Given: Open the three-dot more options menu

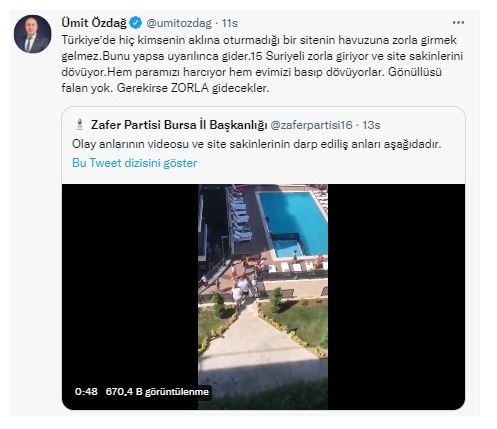Looking at the screenshot, I should pyautogui.click(x=458, y=23).
